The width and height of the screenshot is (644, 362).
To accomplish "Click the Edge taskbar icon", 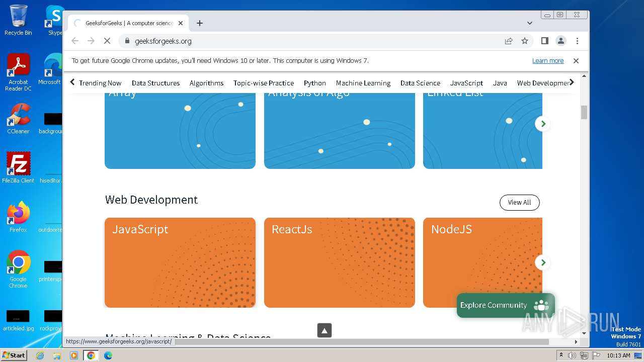I will coord(108,355).
